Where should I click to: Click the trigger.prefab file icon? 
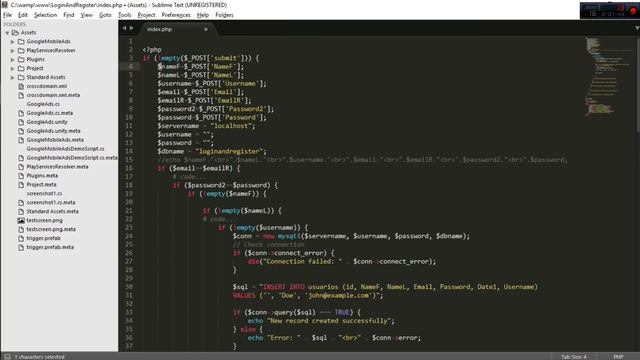(21, 238)
